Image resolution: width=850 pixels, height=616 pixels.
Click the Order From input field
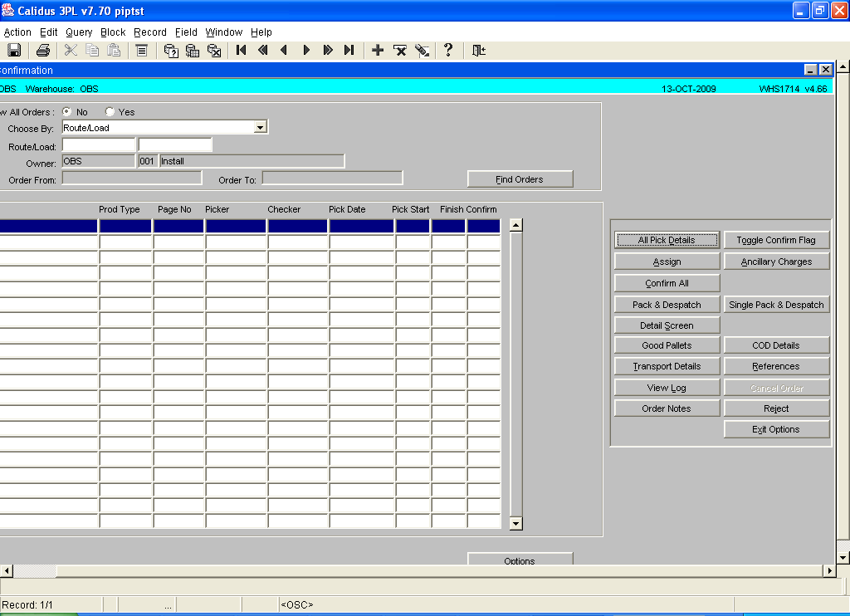pos(132,178)
